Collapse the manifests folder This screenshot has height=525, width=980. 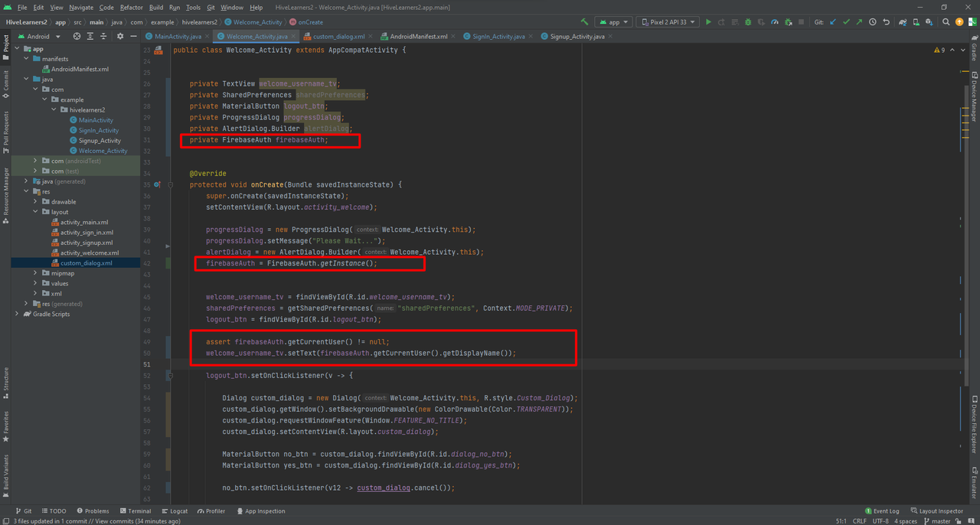26,59
